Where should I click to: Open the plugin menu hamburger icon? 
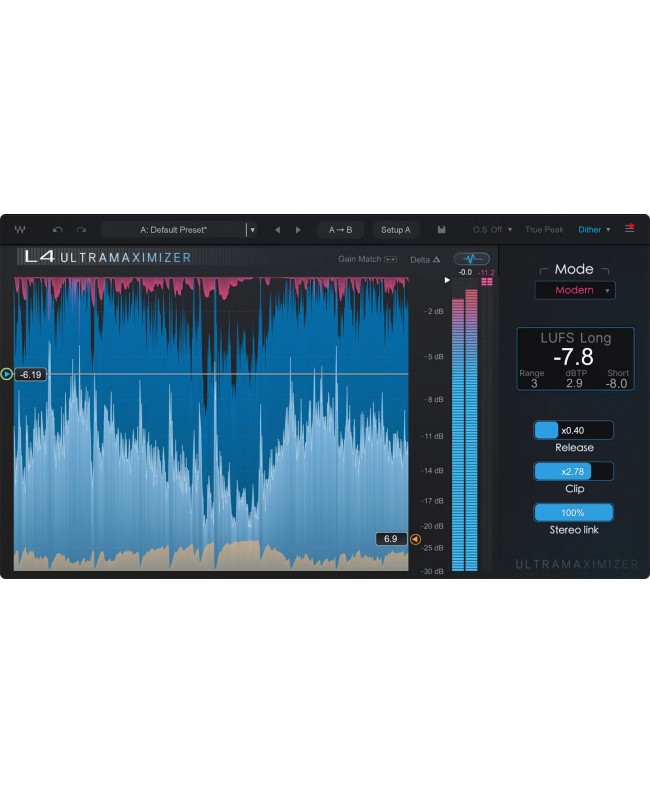pos(630,228)
